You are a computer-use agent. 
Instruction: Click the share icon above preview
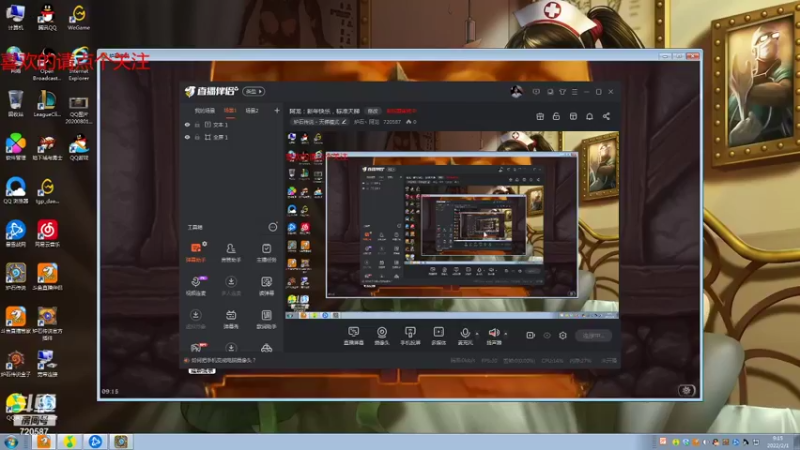[x=606, y=116]
